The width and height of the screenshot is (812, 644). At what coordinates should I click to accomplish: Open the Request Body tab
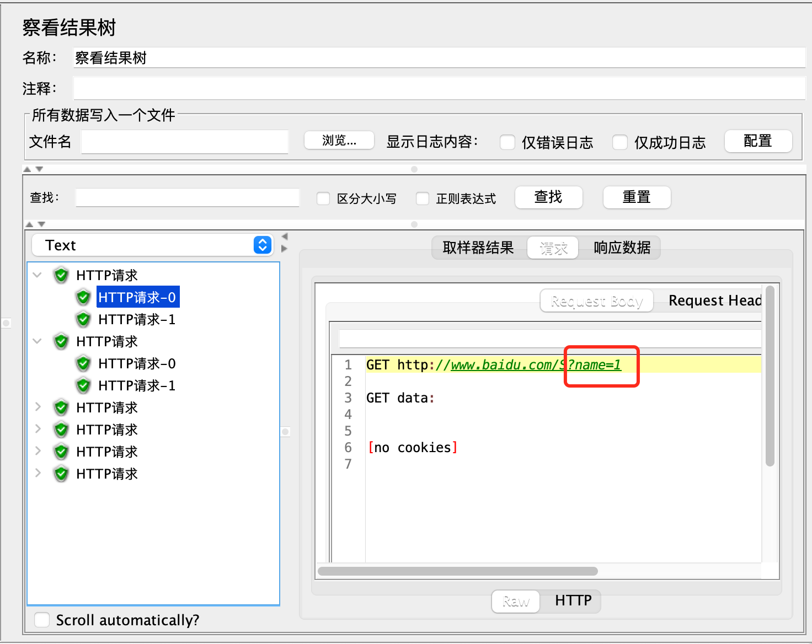[597, 301]
